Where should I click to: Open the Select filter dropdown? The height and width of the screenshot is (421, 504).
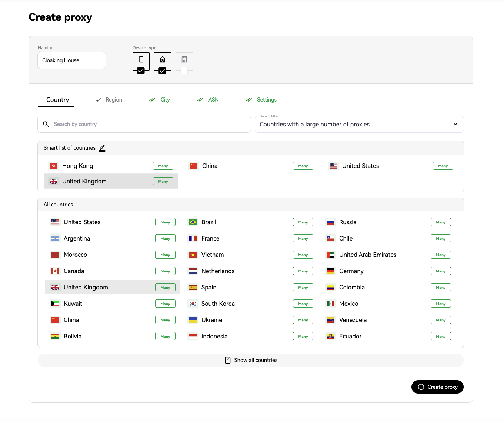point(359,124)
